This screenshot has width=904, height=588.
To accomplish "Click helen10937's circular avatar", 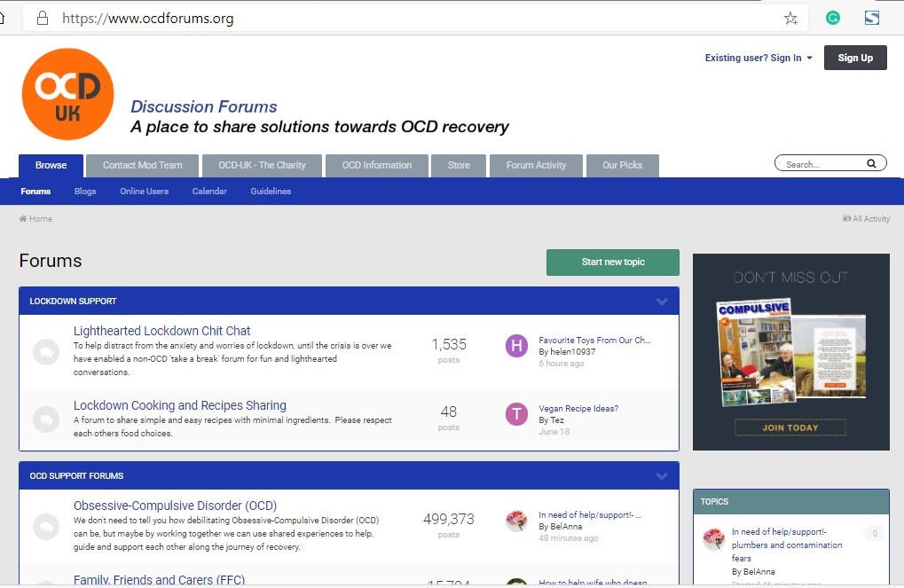I will click(x=516, y=346).
